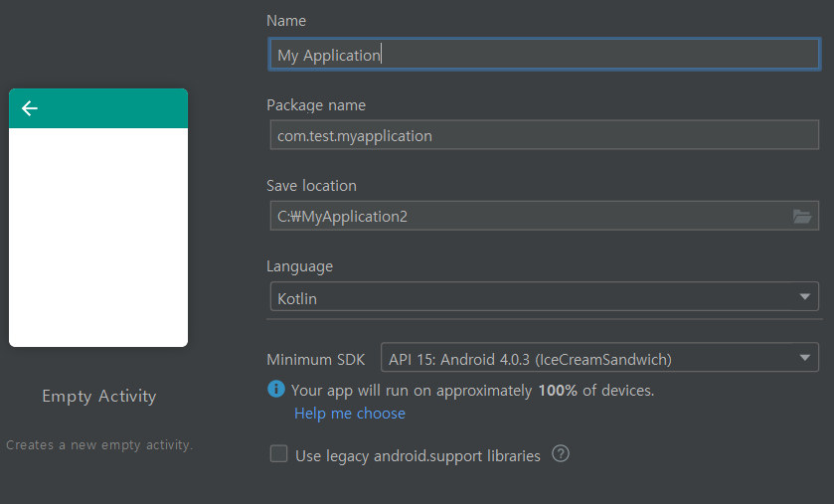The image size is (834, 504).
Task: Click the 'Creates a new empty activity.' description
Action: click(99, 445)
